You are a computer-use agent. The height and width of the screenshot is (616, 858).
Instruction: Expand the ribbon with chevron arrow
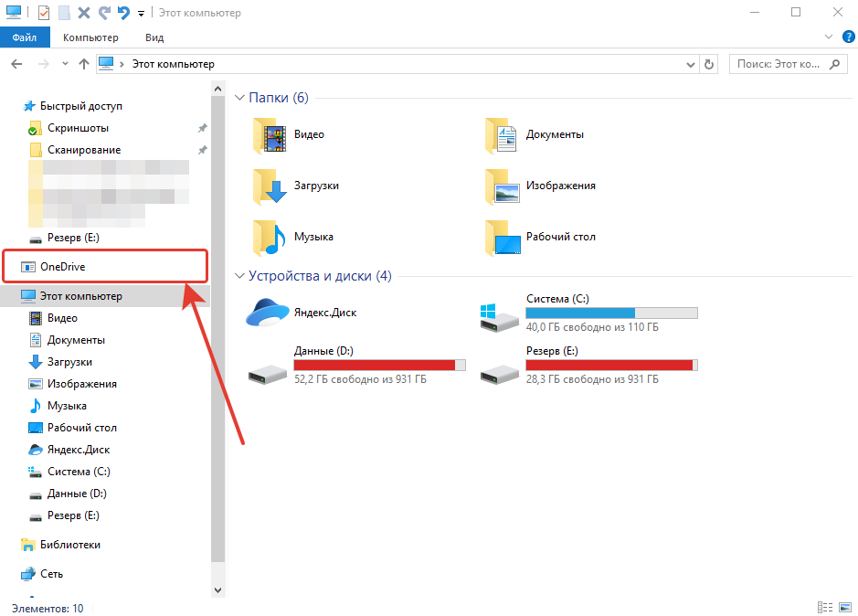(x=829, y=37)
